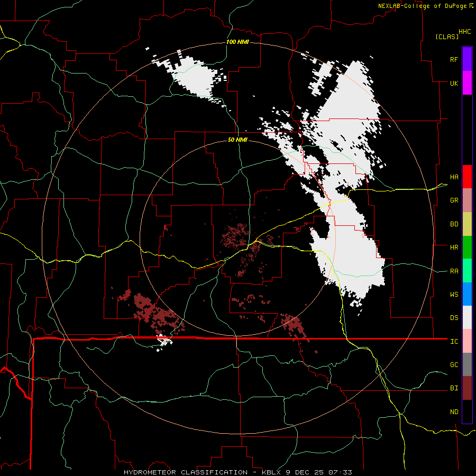Click the IC pink legend swatch
Viewport: 476px width, 476px height.
[x=467, y=341]
